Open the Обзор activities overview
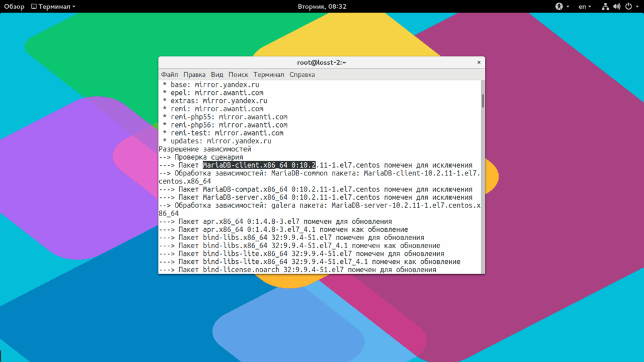The width and height of the screenshot is (644, 362). click(14, 6)
